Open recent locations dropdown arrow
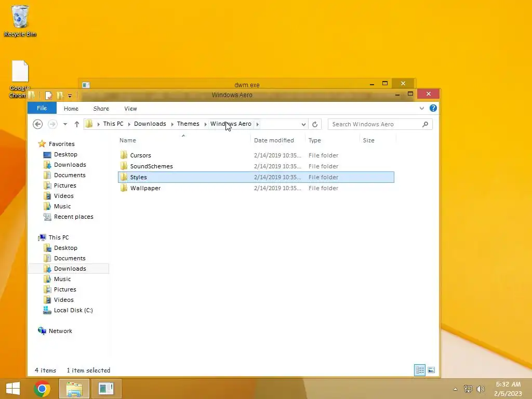This screenshot has height=399, width=532. pos(65,124)
